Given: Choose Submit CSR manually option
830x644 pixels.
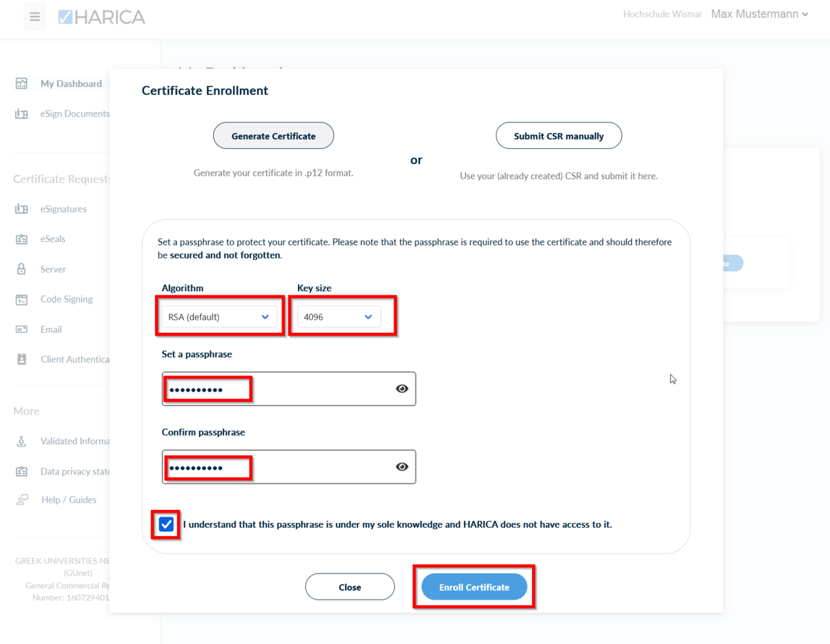Looking at the screenshot, I should pos(558,136).
